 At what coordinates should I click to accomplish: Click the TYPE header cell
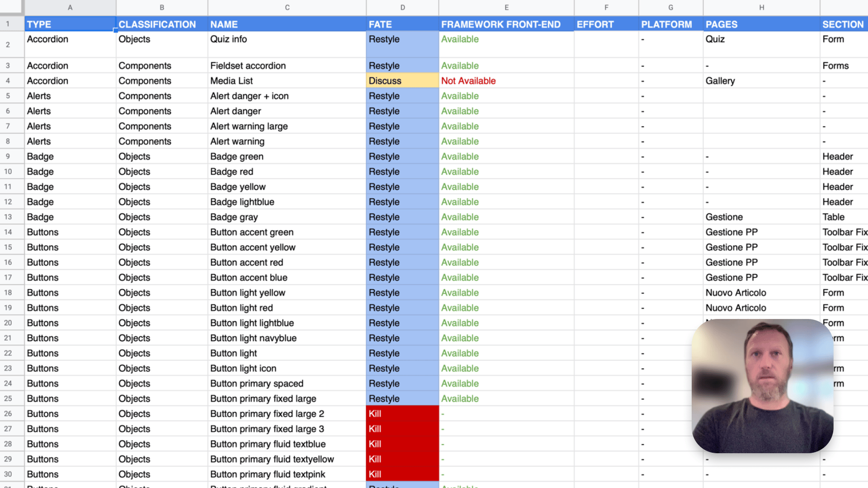[x=70, y=24]
